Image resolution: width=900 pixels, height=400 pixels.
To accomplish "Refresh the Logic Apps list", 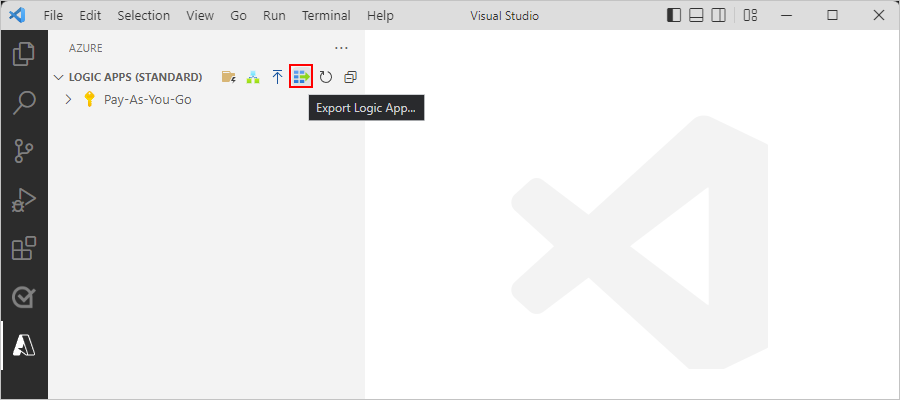I will click(325, 77).
